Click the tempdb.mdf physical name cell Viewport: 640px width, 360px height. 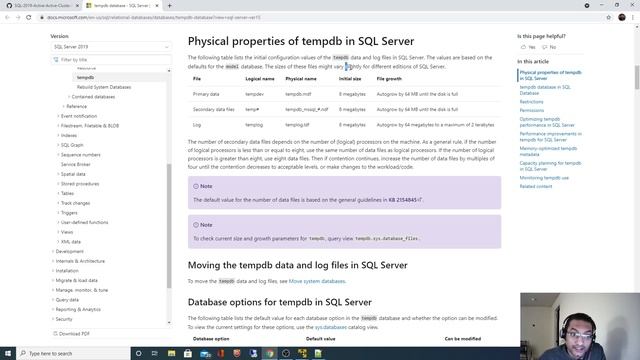298,94
